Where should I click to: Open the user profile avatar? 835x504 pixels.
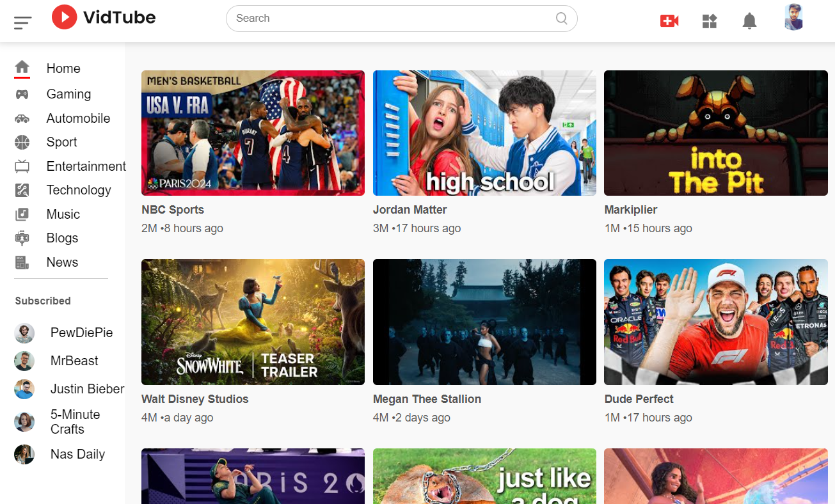(x=794, y=17)
